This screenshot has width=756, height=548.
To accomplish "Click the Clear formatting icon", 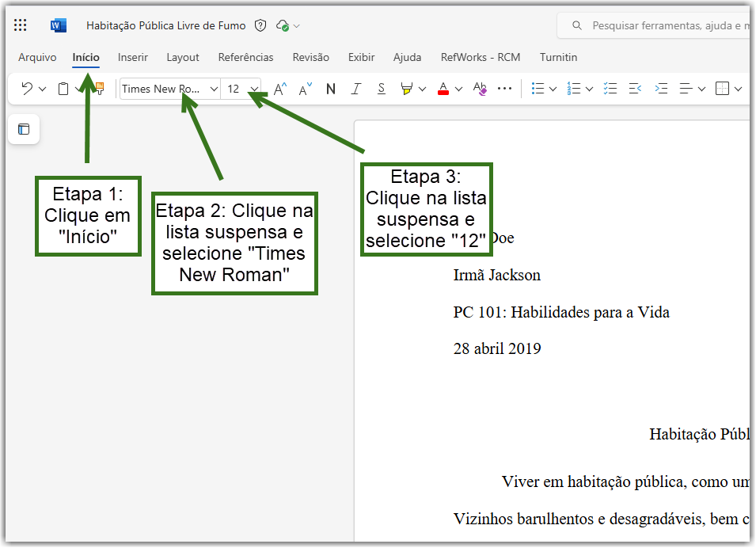I will click(x=480, y=89).
